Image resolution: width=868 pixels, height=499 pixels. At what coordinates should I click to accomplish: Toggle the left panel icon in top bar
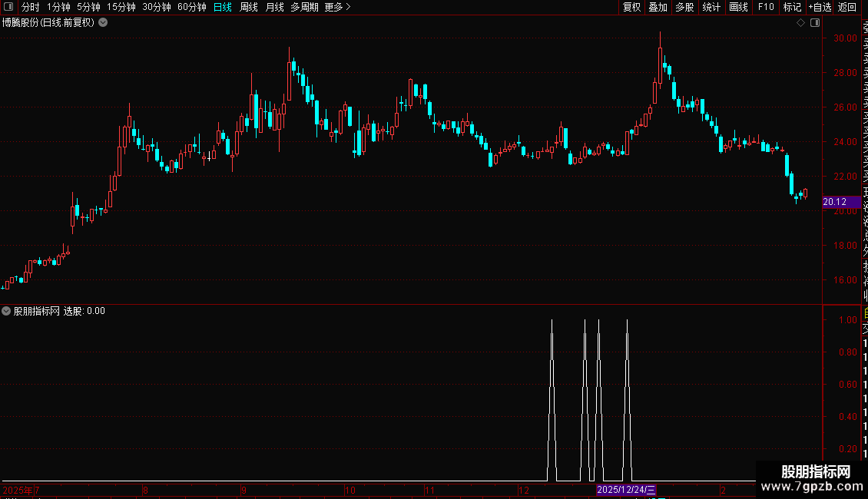pyautogui.click(x=8, y=7)
